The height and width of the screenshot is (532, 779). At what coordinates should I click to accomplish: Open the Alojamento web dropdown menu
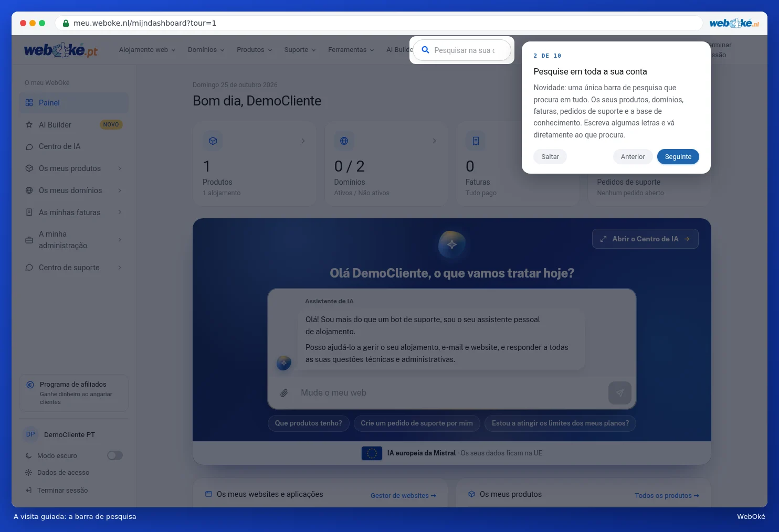tap(148, 50)
